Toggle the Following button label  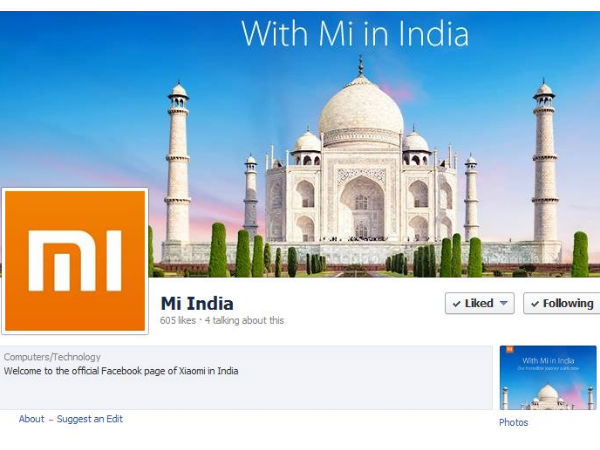[568, 303]
